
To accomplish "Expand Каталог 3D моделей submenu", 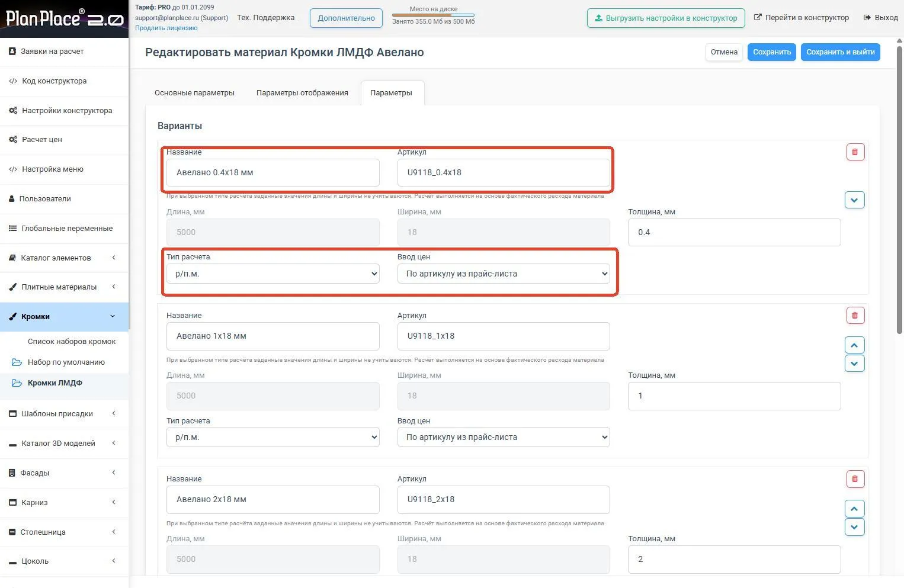I will 64,444.
